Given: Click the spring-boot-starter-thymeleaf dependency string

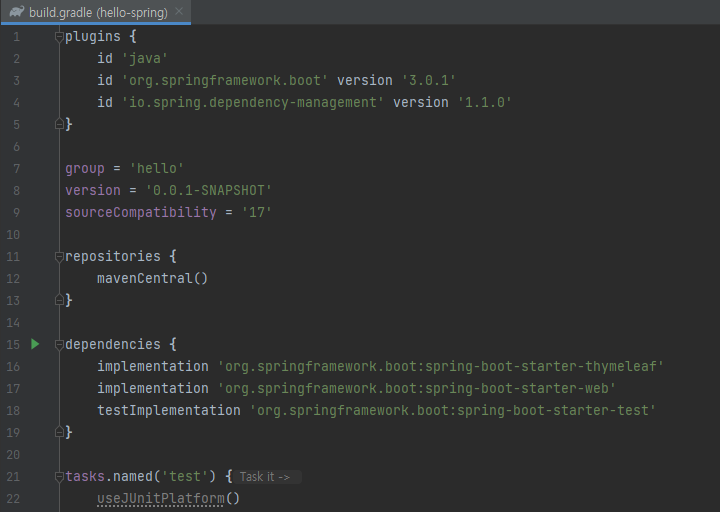Looking at the screenshot, I should 440,366.
